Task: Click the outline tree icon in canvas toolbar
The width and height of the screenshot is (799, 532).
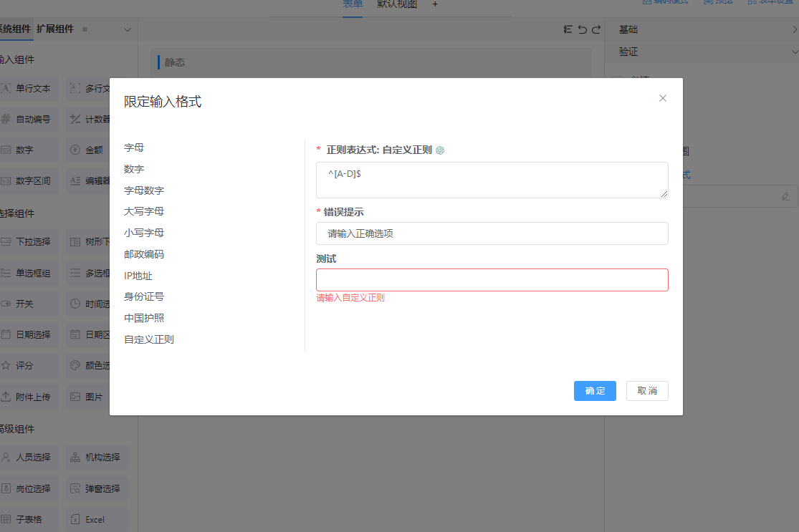Action: point(568,29)
